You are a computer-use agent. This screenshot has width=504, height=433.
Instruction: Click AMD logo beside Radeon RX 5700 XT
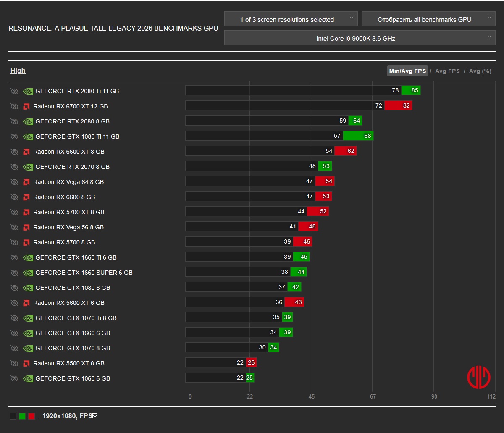pos(26,212)
